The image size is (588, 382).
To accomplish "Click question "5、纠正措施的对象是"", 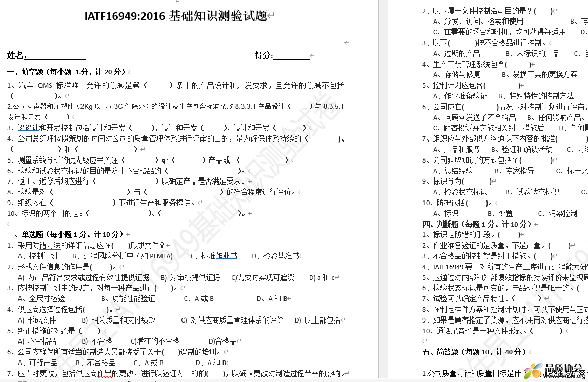I will click(54, 331).
